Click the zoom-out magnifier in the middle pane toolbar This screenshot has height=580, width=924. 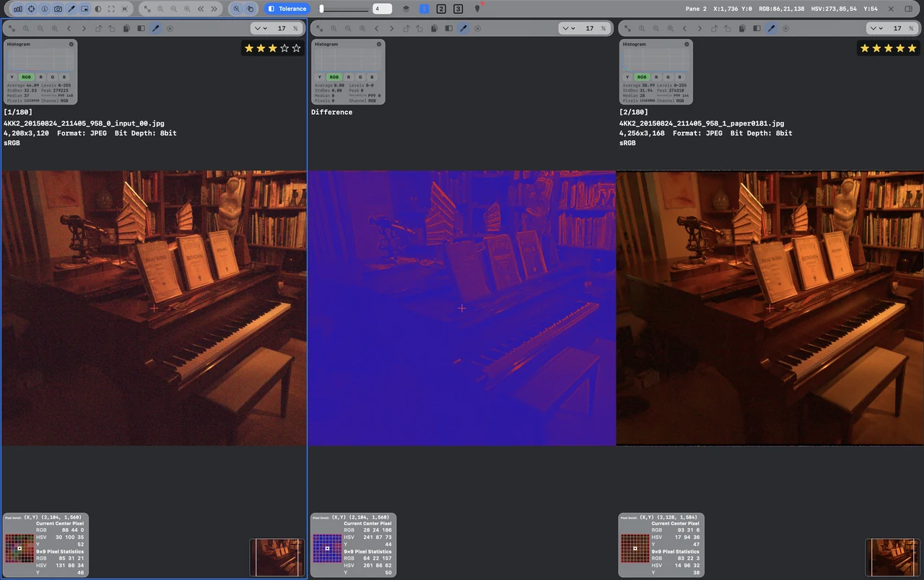349,28
